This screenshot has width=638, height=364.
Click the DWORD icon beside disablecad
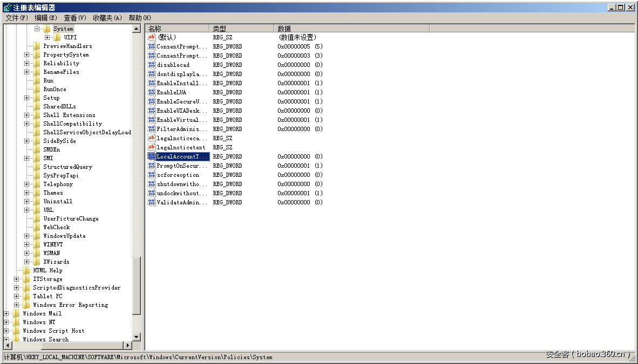152,65
